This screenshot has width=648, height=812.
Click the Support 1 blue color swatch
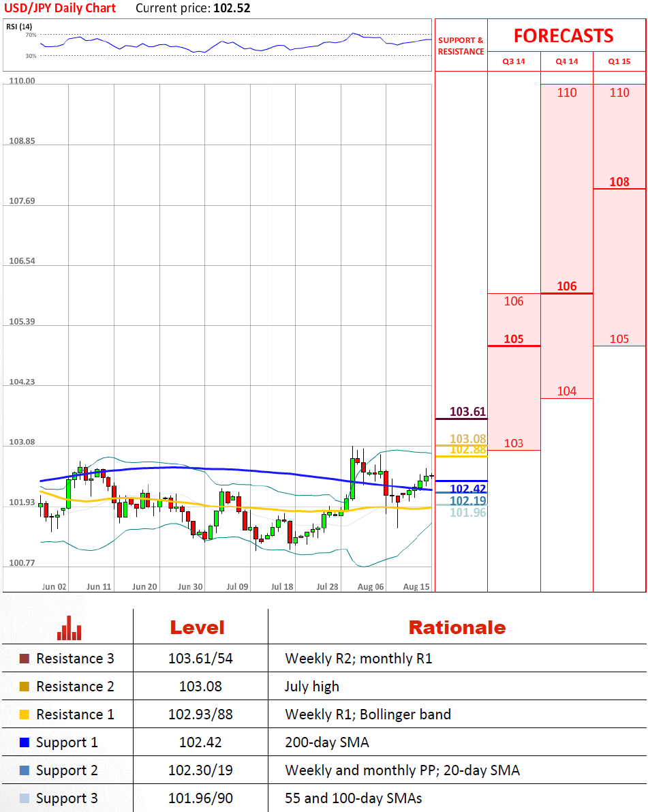tap(25, 742)
